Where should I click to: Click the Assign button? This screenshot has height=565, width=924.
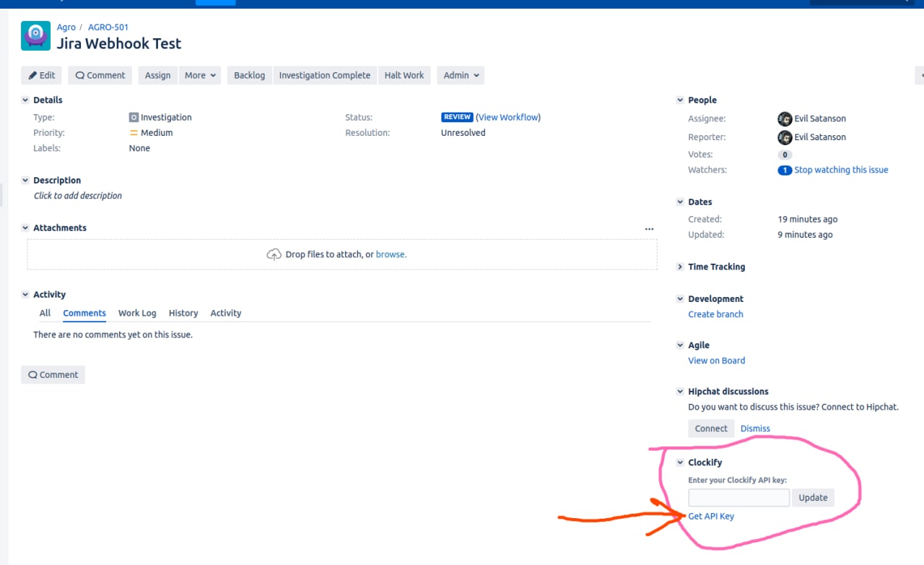[157, 75]
